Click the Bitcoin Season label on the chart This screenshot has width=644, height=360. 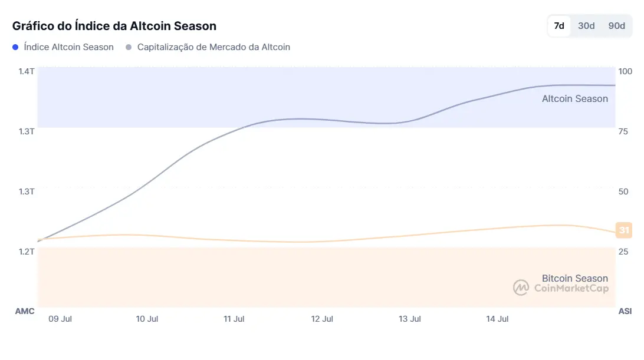tap(575, 278)
